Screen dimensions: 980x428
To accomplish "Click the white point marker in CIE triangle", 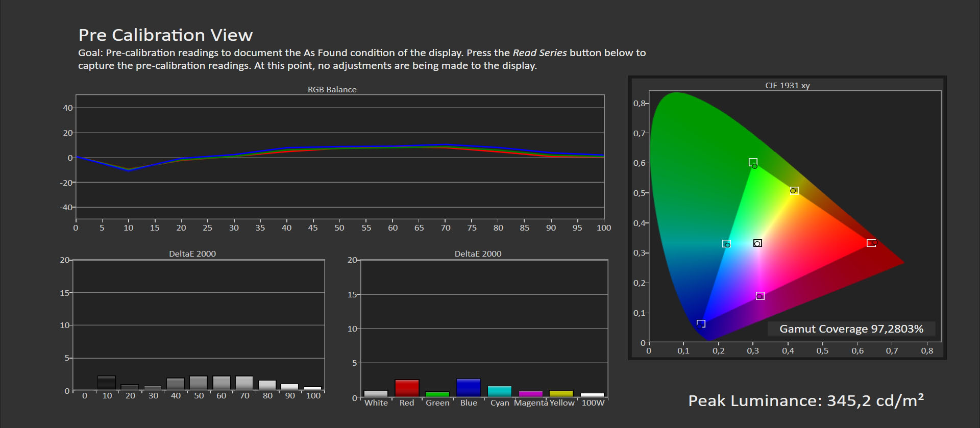I will [757, 243].
